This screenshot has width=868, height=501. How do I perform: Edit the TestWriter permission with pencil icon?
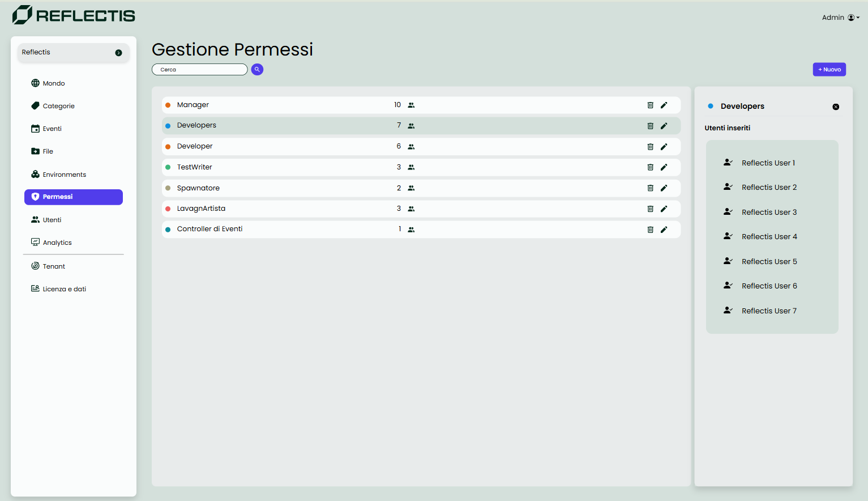point(664,167)
